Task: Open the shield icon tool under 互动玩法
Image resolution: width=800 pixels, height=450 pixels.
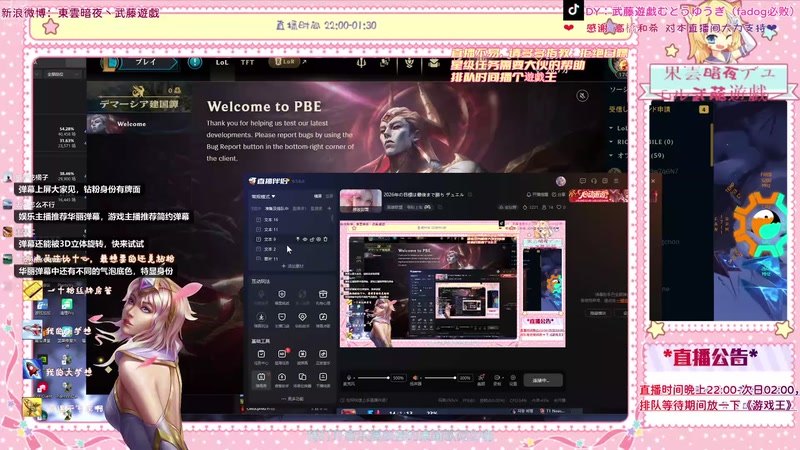Action: pyautogui.click(x=282, y=296)
